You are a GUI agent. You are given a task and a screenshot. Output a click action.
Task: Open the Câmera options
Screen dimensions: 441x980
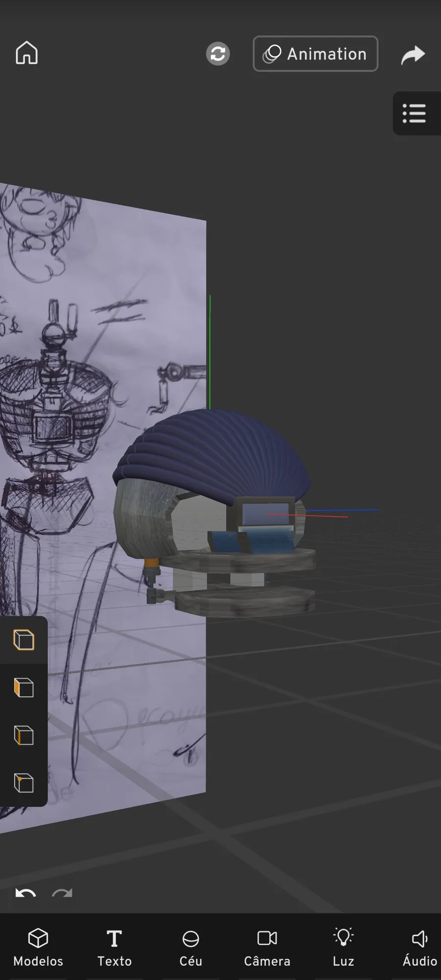coord(267,948)
